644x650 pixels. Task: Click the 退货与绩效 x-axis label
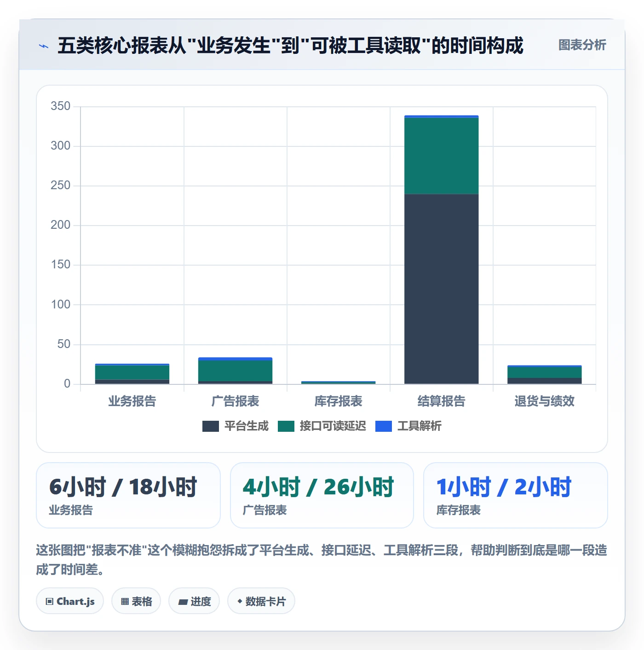[x=544, y=401]
